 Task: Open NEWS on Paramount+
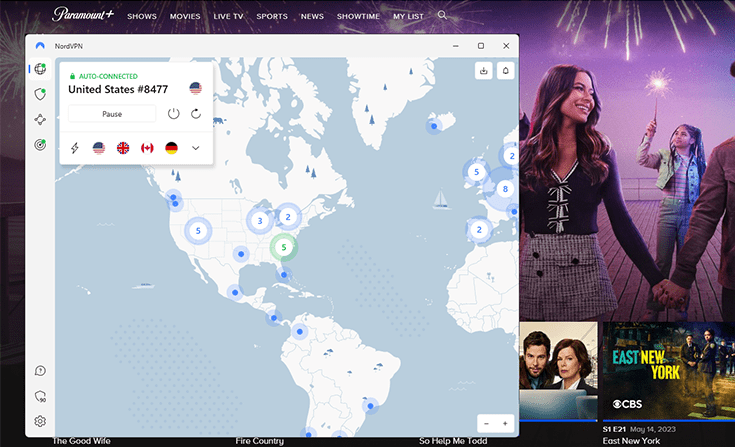(x=312, y=16)
